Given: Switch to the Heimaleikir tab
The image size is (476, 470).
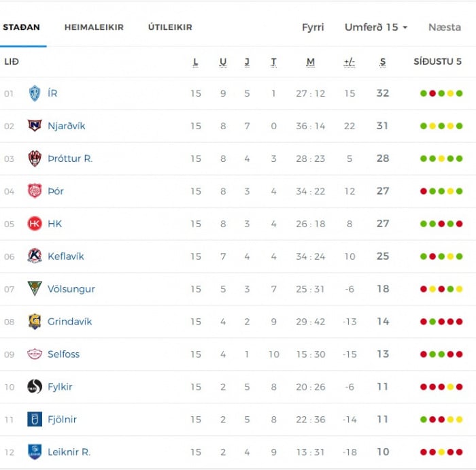Looking at the screenshot, I should (x=94, y=27).
